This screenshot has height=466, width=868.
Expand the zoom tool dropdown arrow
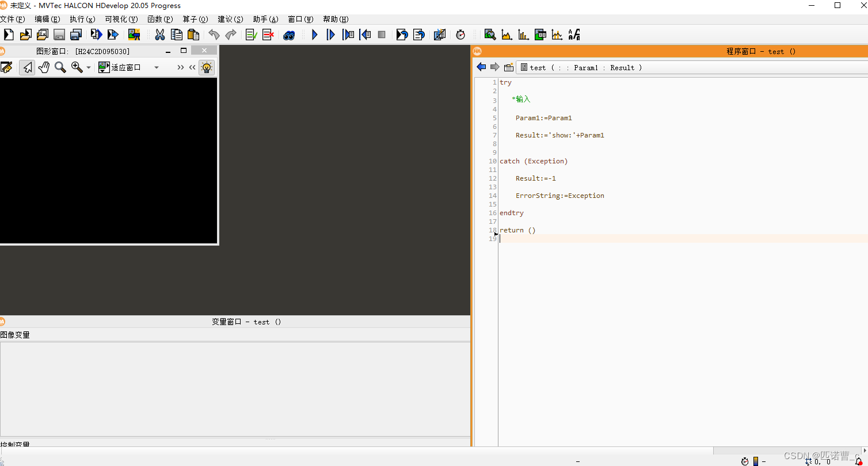(x=89, y=68)
